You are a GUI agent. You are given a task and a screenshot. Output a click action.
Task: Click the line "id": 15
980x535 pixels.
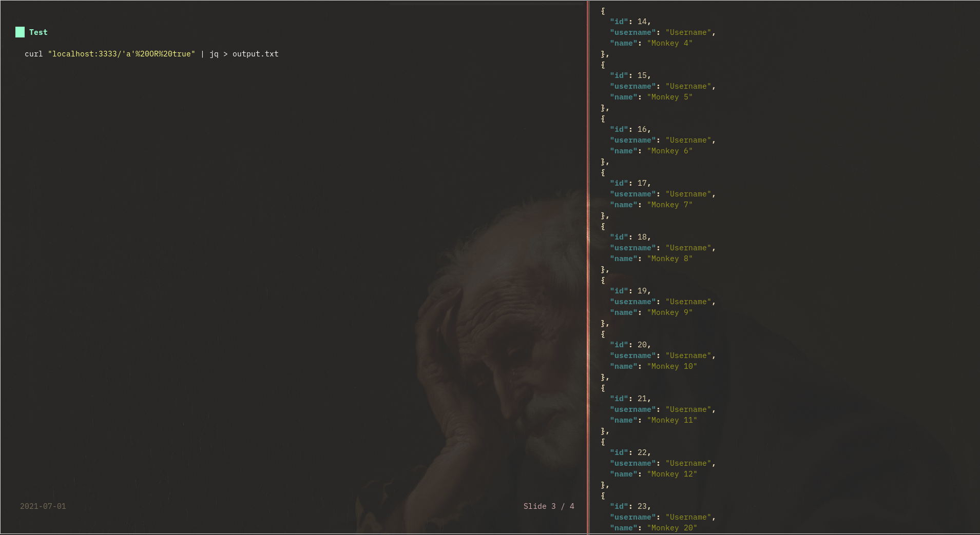click(630, 75)
